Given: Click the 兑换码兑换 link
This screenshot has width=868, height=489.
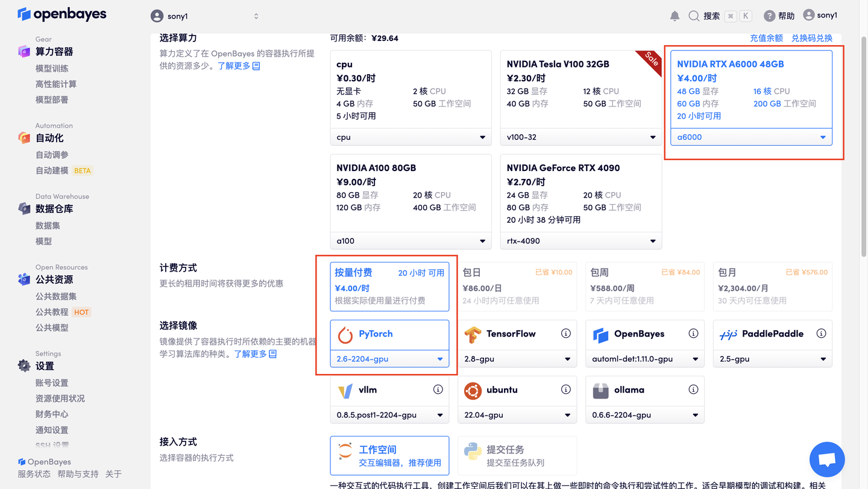Looking at the screenshot, I should 812,38.
